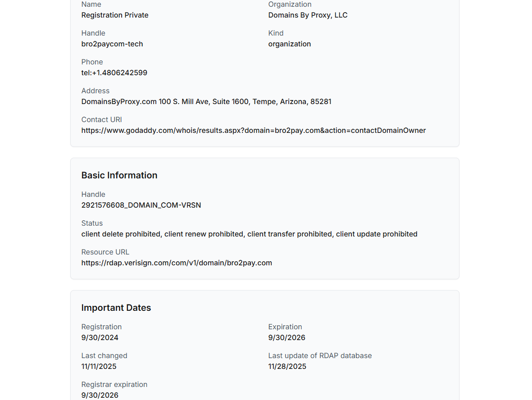Click the handle "2921576608_DOMAIN_COM-VRSN"

click(x=141, y=205)
